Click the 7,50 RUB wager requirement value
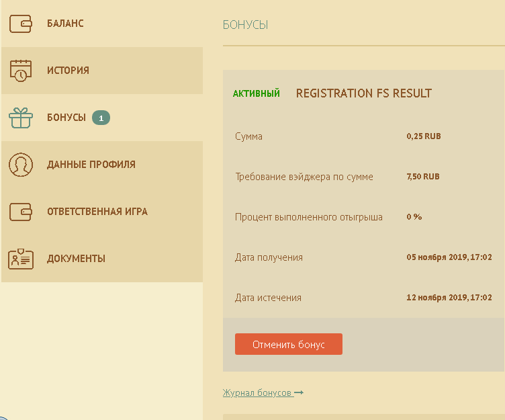505x420 pixels. (423, 177)
